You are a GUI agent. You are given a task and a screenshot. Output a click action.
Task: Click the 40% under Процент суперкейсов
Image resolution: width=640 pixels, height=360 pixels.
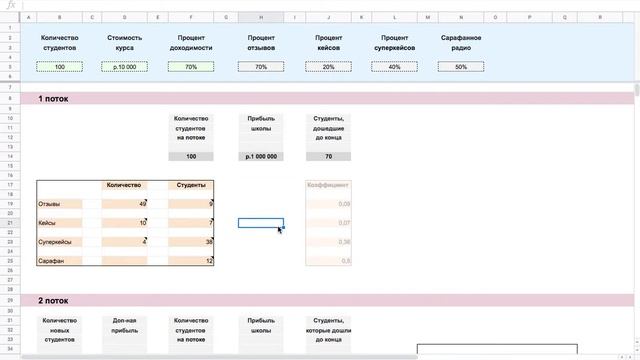[x=394, y=67]
